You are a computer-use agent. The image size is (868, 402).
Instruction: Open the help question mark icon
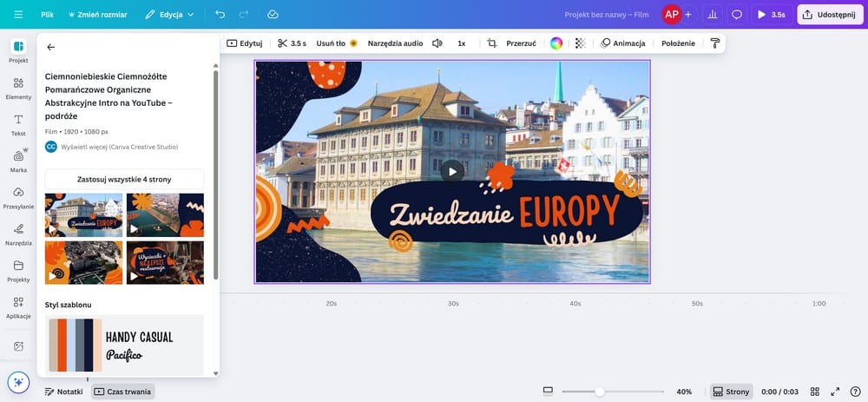[856, 392]
